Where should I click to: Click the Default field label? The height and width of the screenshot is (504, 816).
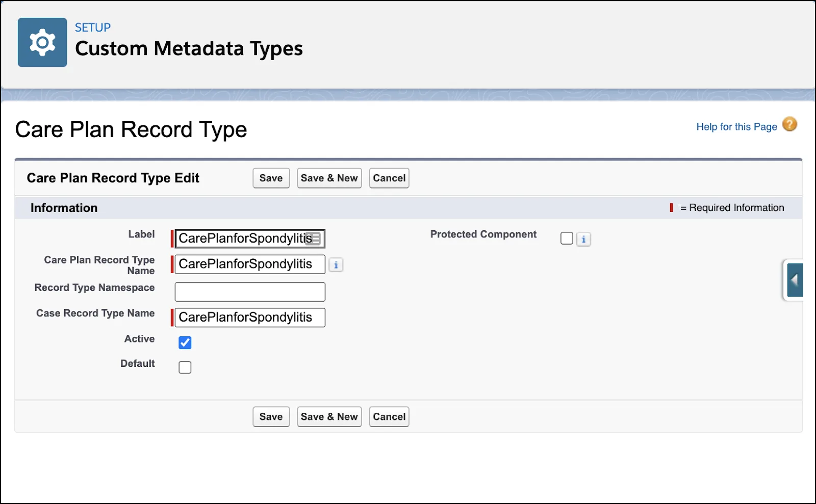click(137, 363)
